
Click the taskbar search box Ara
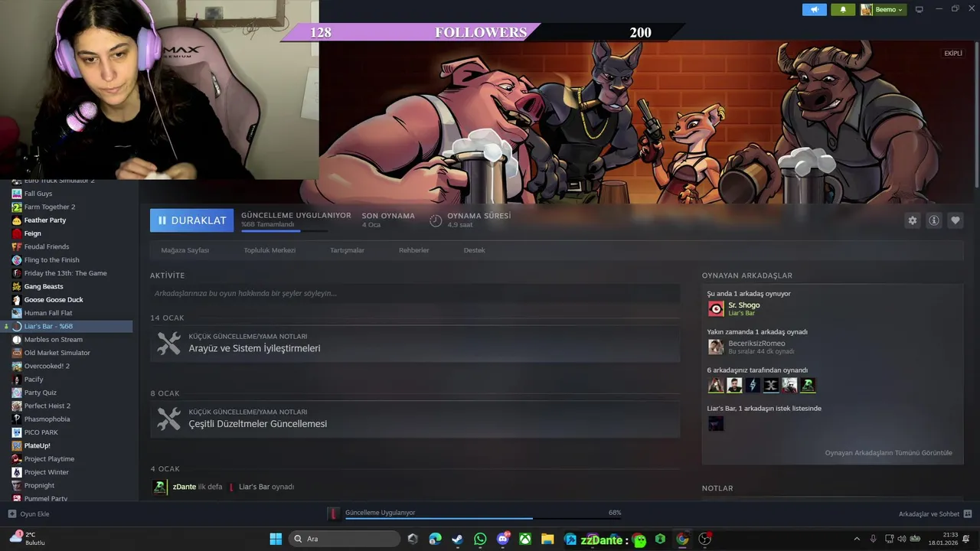point(345,539)
